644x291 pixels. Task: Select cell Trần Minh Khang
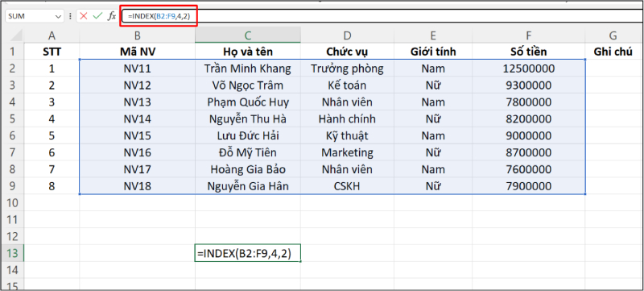point(248,69)
